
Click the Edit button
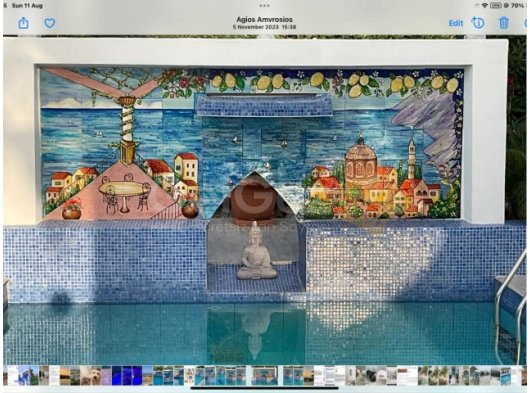pos(456,23)
